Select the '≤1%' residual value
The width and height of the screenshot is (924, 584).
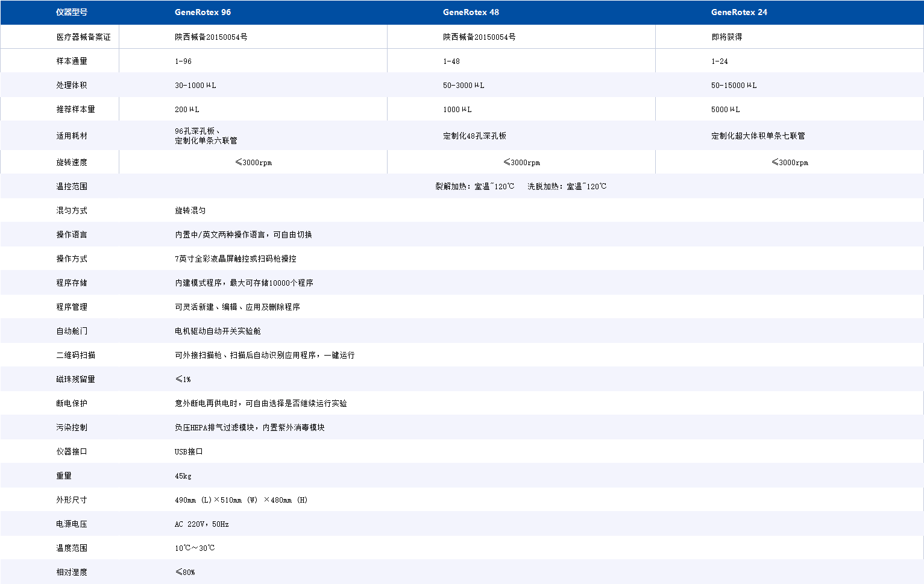pyautogui.click(x=183, y=379)
